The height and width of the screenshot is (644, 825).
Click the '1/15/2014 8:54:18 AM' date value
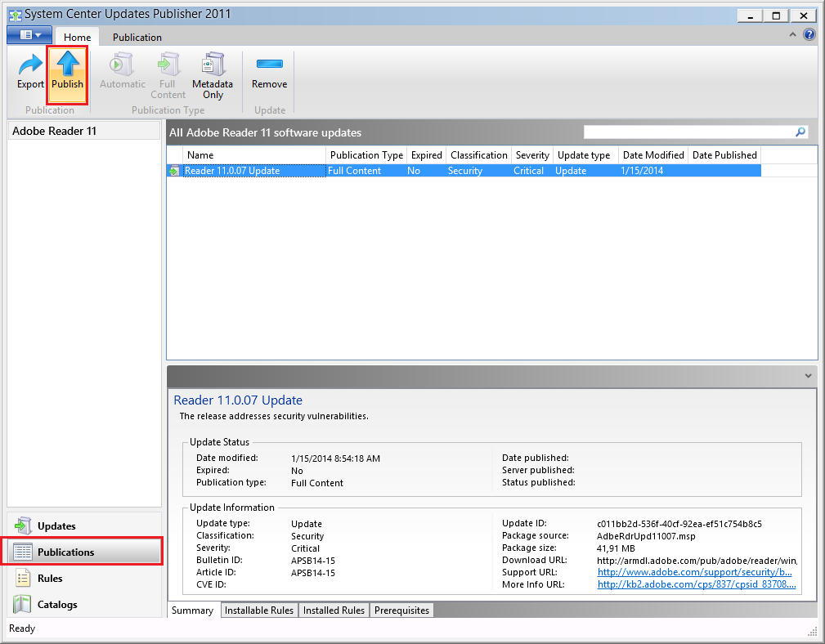click(336, 458)
